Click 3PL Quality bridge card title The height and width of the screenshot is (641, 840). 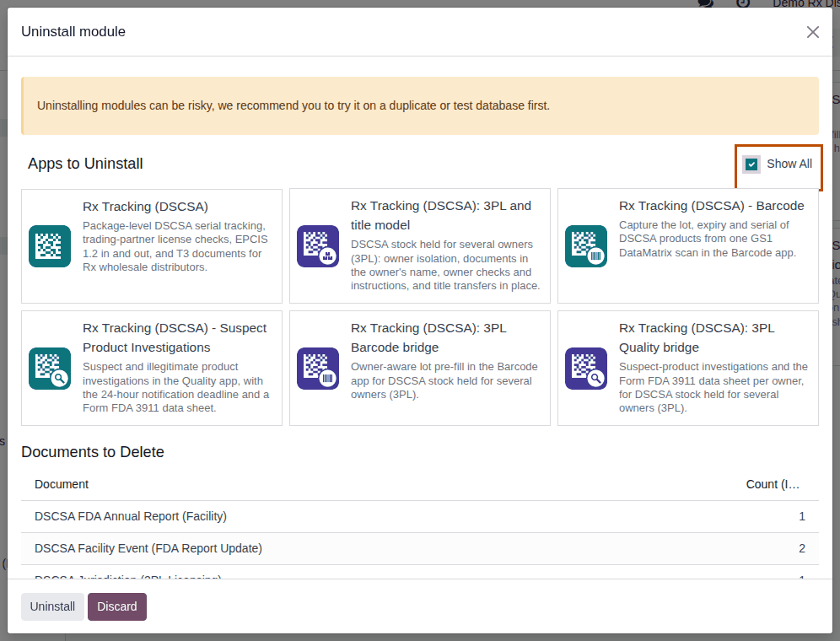[697, 337]
